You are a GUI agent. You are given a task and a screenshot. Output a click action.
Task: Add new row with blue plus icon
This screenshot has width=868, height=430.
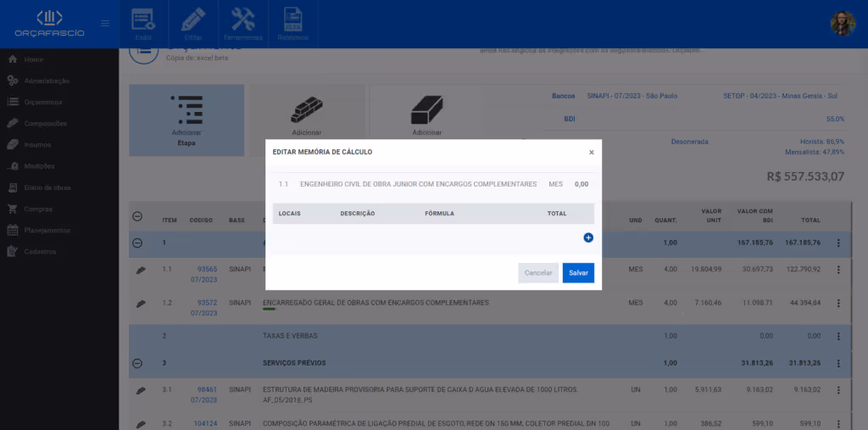588,237
